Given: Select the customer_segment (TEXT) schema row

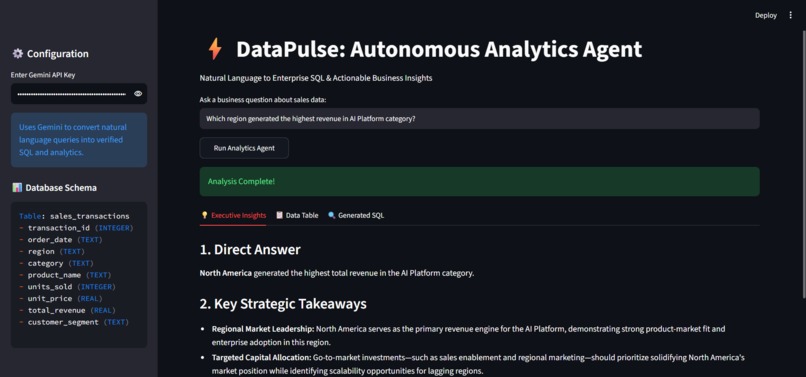Looking at the screenshot, I should point(74,322).
